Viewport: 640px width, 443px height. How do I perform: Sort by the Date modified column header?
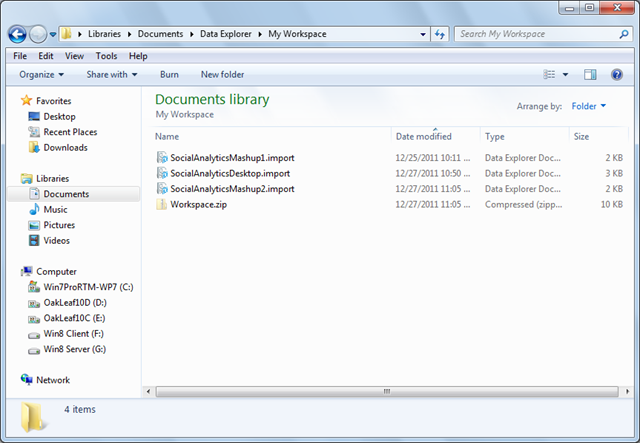(x=424, y=137)
